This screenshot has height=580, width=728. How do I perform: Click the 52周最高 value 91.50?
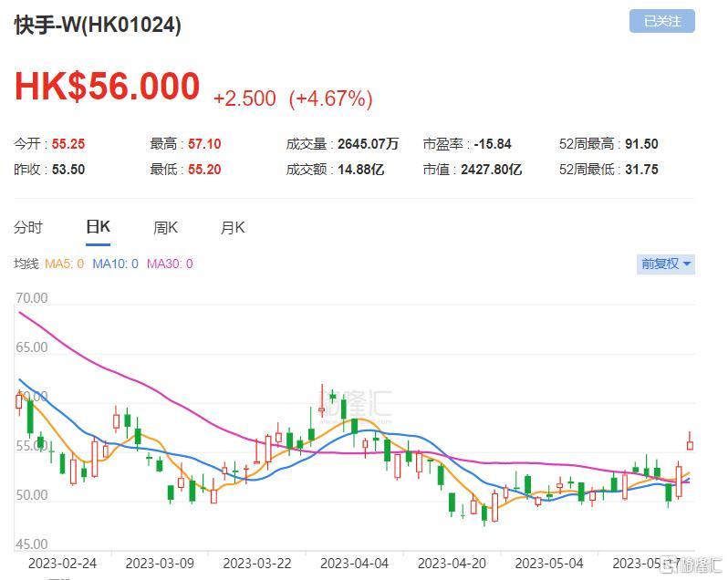tap(641, 144)
